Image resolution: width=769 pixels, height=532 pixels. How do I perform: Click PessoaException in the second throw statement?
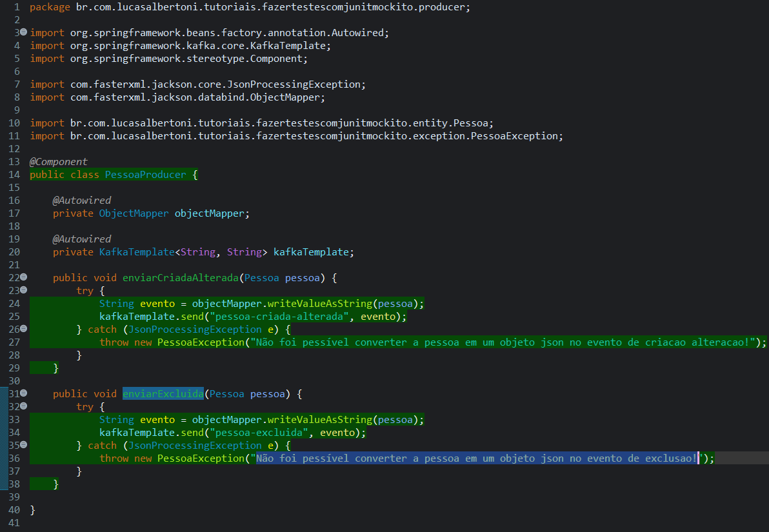[x=201, y=458]
